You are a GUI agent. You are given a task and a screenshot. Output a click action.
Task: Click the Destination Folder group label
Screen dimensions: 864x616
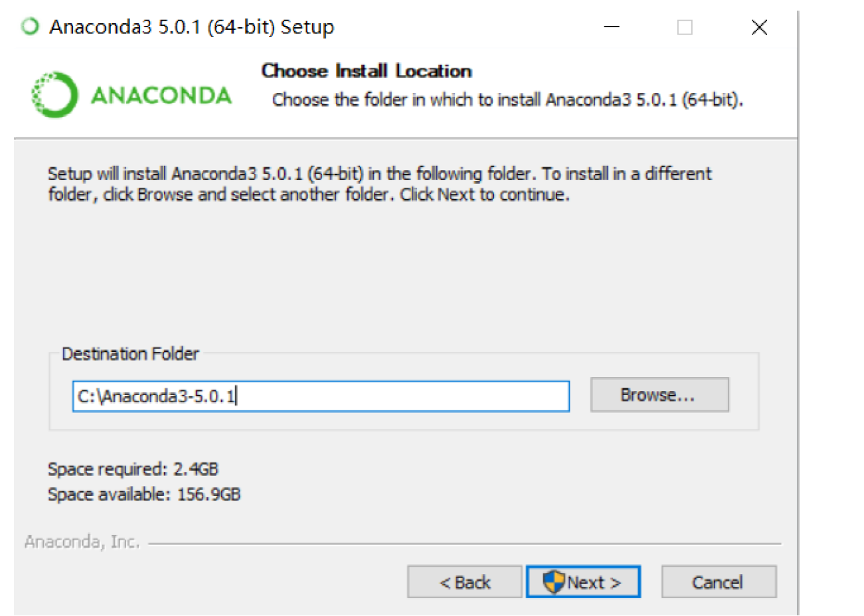[130, 354]
